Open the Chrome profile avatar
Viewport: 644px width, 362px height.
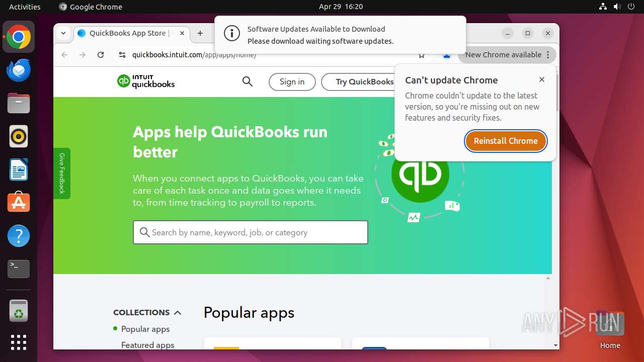pyautogui.click(x=446, y=56)
